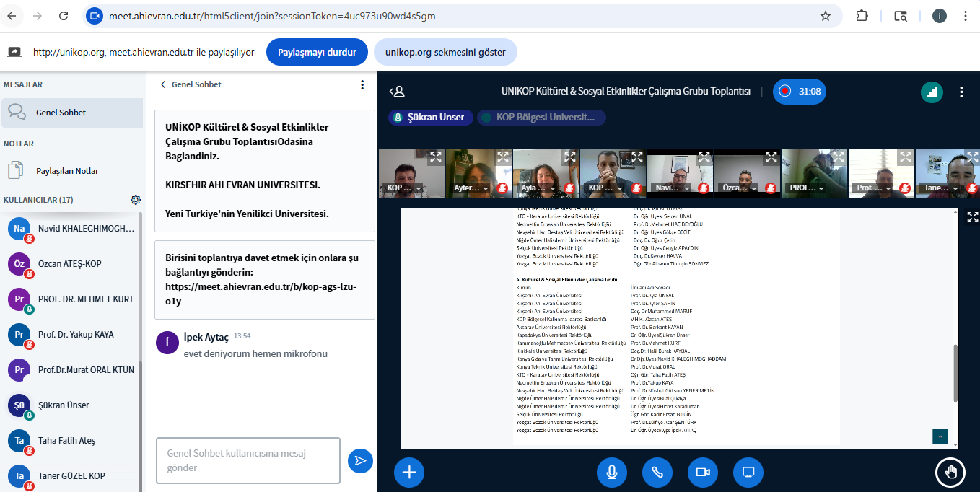This screenshot has width=980, height=492.
Task: Click the leave audio phone icon
Action: click(x=657, y=472)
